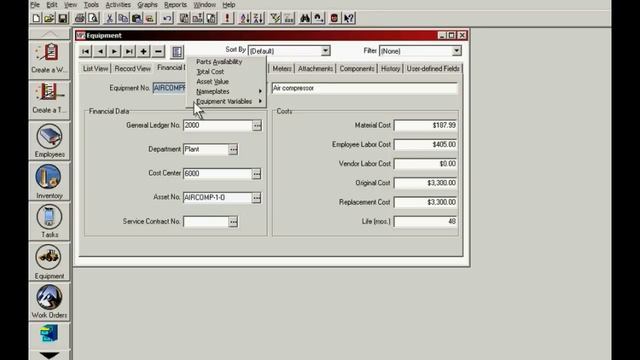This screenshot has height=360, width=640.
Task: Open the Work Orders module icon
Action: click(49, 301)
